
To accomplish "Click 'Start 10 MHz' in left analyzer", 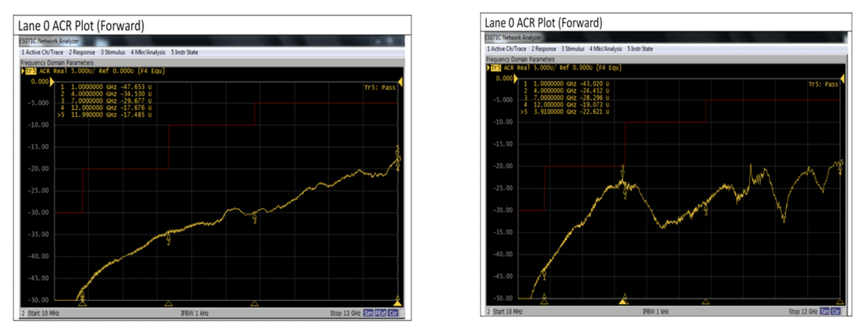I will 43,313.
